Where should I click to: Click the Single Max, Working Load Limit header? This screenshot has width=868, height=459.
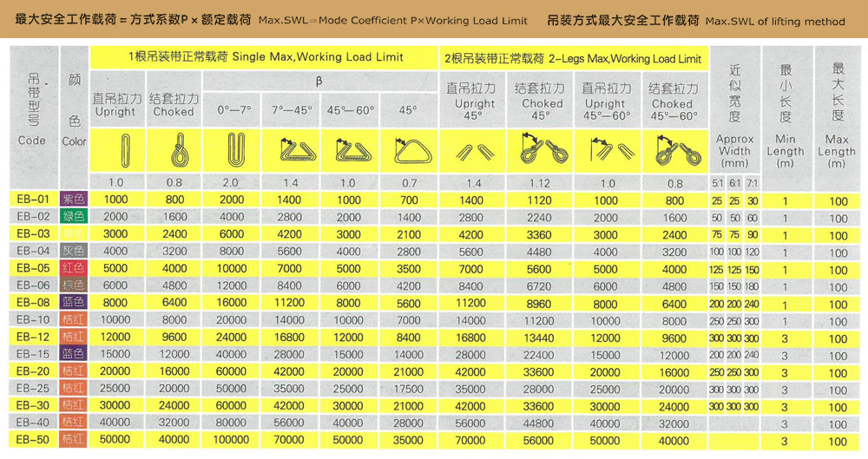point(266,57)
